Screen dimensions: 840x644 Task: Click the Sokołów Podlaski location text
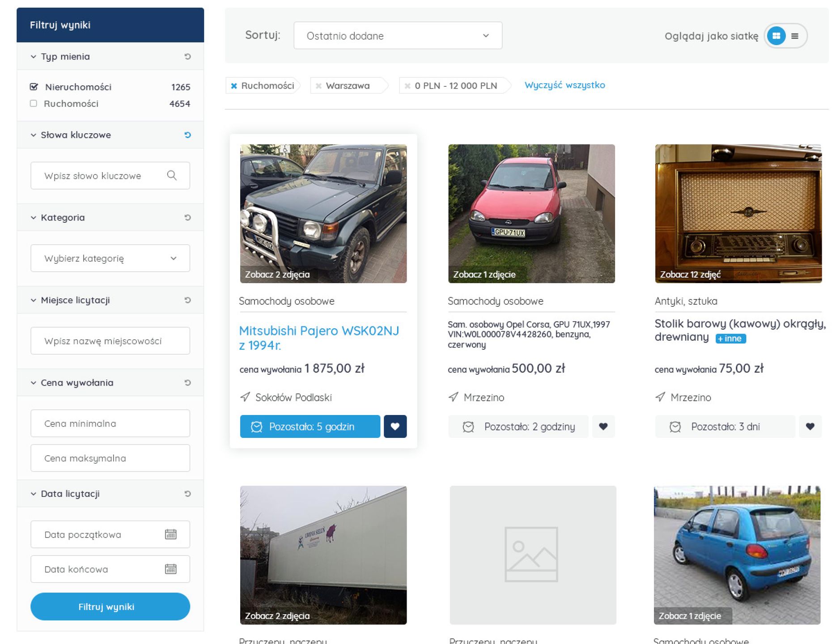tap(293, 397)
